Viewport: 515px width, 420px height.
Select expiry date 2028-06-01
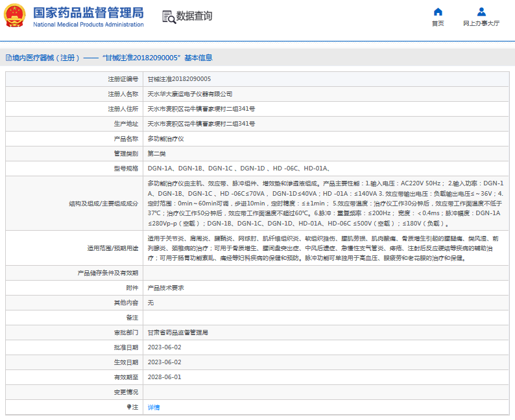165,377
